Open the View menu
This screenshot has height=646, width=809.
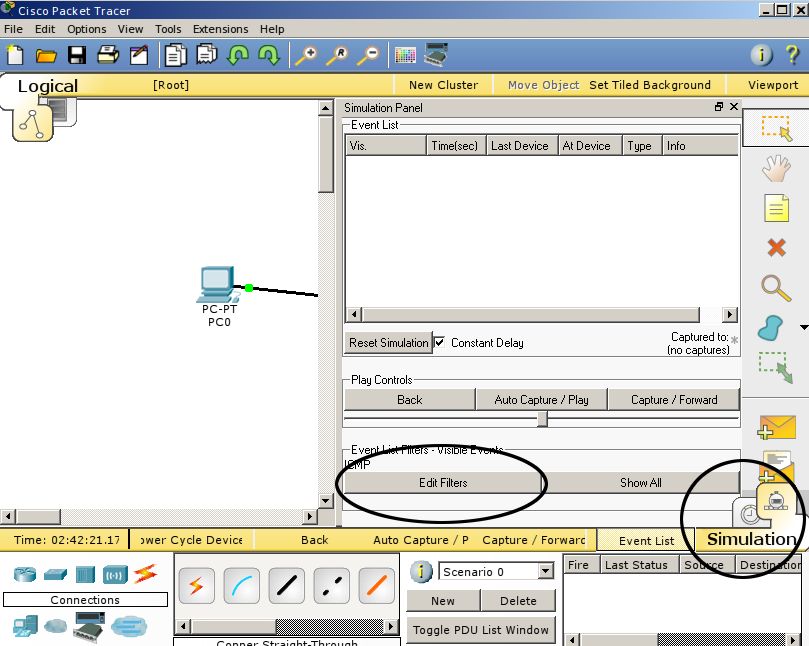click(131, 29)
